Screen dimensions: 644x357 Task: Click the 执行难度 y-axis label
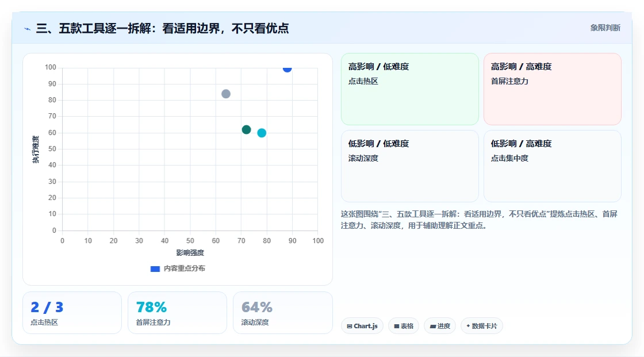(36, 149)
